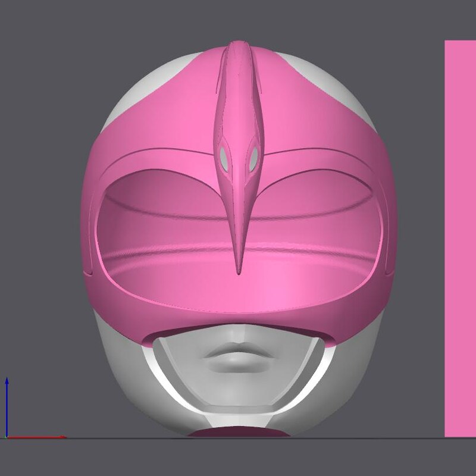
Task: Select the pink visor recess of the helmet
Action: 238,240
